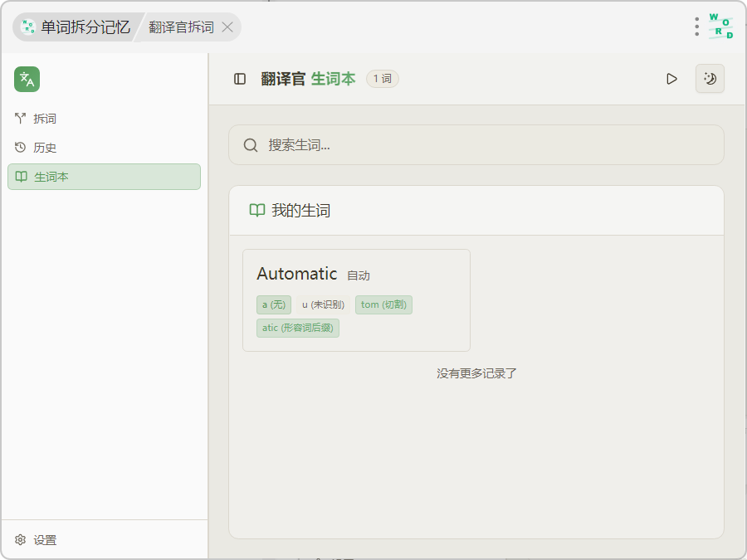Open 历史 in the sidebar

(45, 148)
